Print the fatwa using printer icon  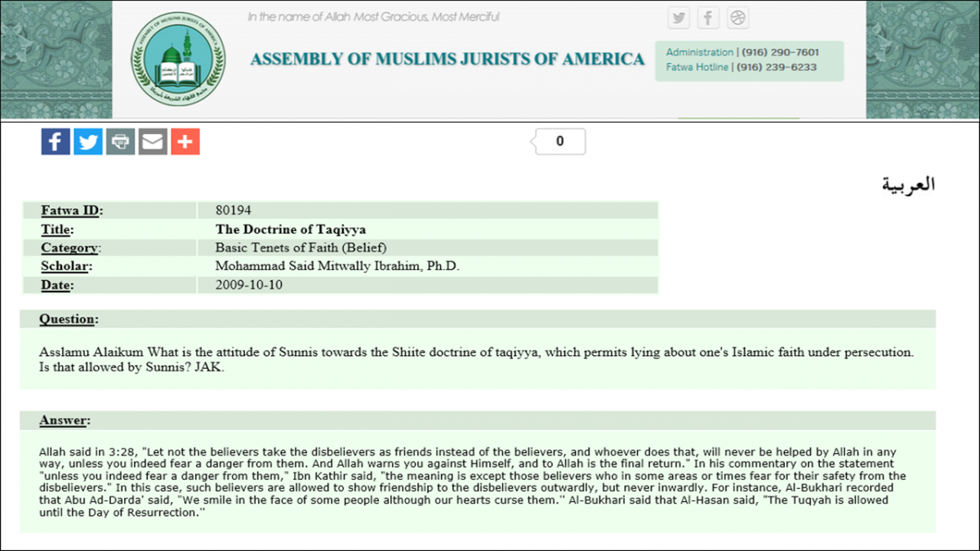(x=120, y=142)
